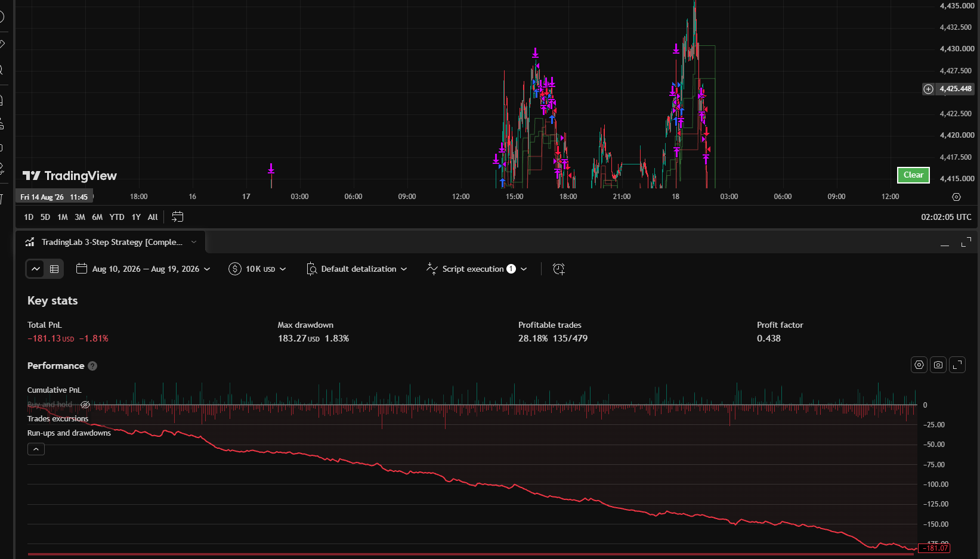Toggle Trades excursions series
Viewport: 980px width, 559px height.
[x=58, y=419]
